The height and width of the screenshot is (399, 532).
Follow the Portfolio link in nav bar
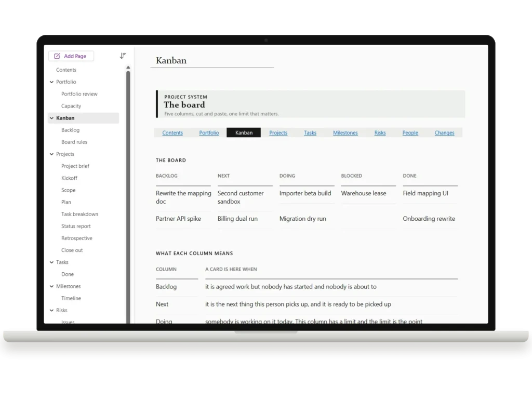(x=209, y=132)
